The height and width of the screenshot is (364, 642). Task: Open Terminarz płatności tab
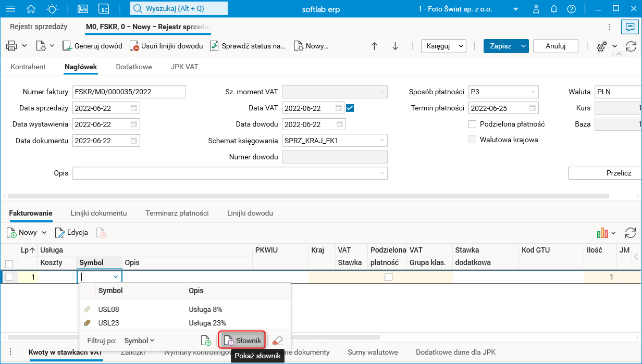[x=177, y=213]
